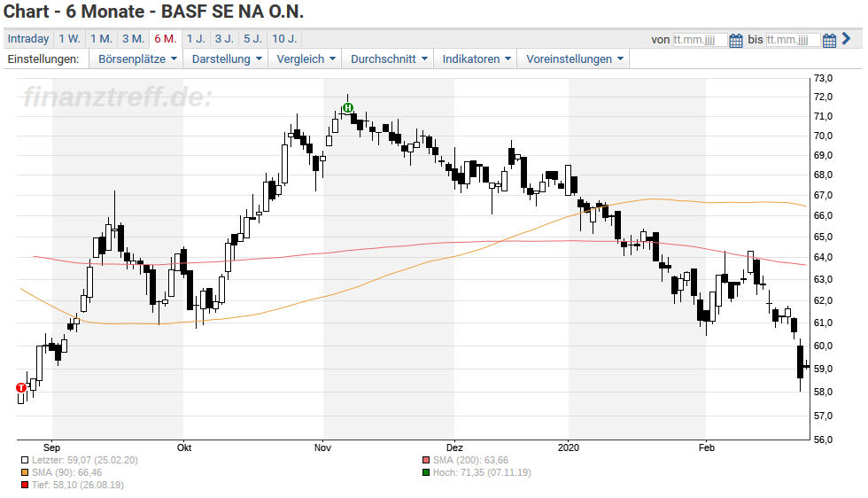Open the Vergleich dropdown

click(306, 58)
